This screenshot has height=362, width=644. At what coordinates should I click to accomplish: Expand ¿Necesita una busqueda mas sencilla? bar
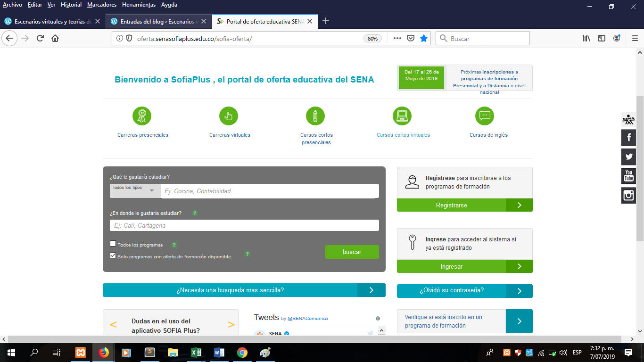pyautogui.click(x=244, y=290)
